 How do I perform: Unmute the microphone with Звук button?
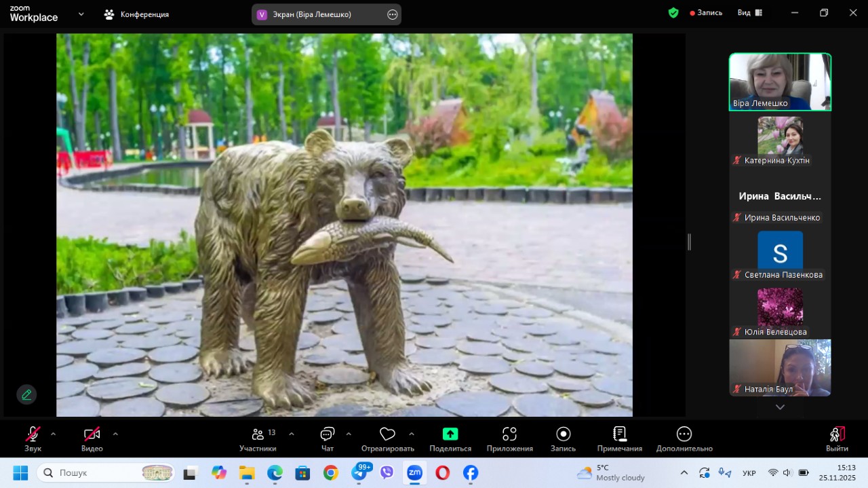pyautogui.click(x=33, y=434)
